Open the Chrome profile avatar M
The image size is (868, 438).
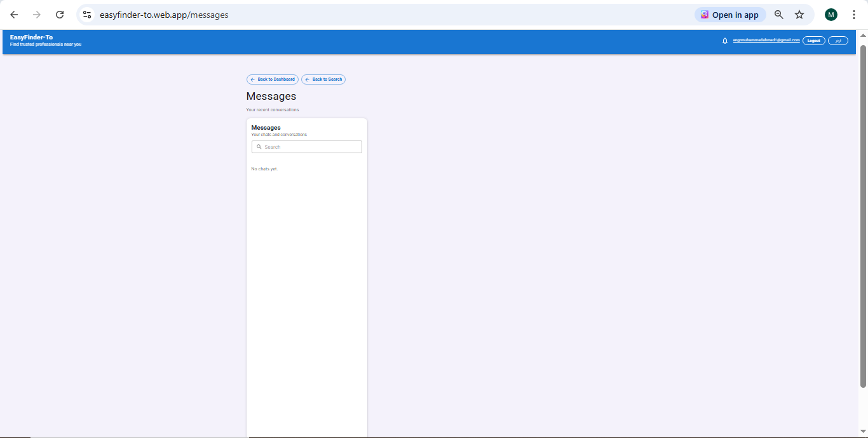click(x=831, y=15)
